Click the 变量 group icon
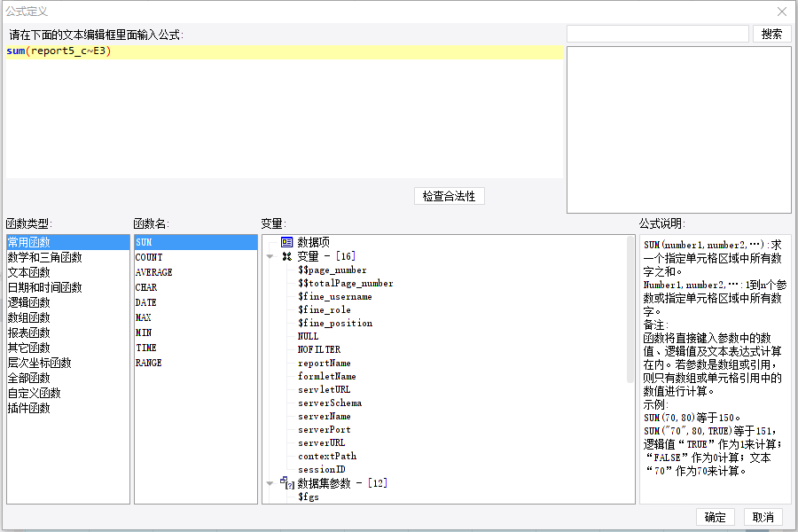This screenshot has width=798, height=532. coord(287,256)
